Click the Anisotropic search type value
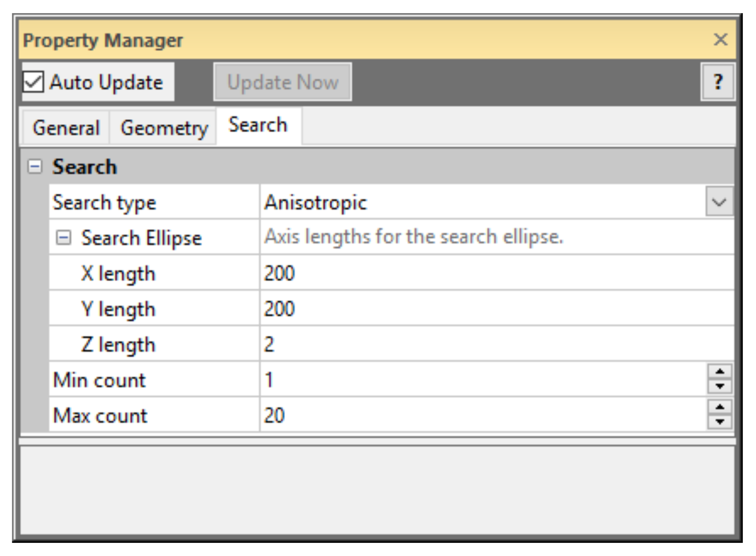The height and width of the screenshot is (556, 756). pyautogui.click(x=316, y=202)
